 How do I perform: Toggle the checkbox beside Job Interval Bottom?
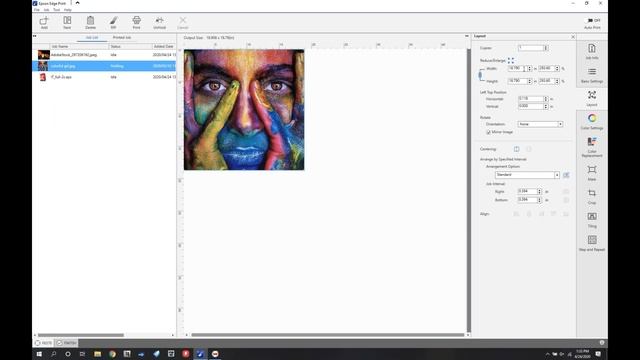(566, 200)
